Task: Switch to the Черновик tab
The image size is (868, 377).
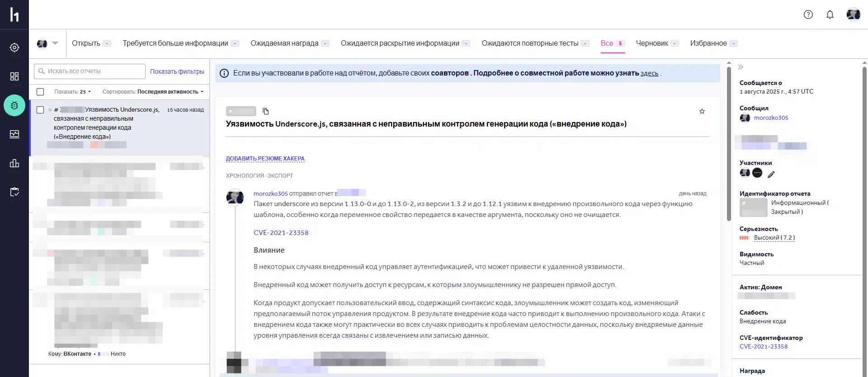Action: (x=657, y=43)
